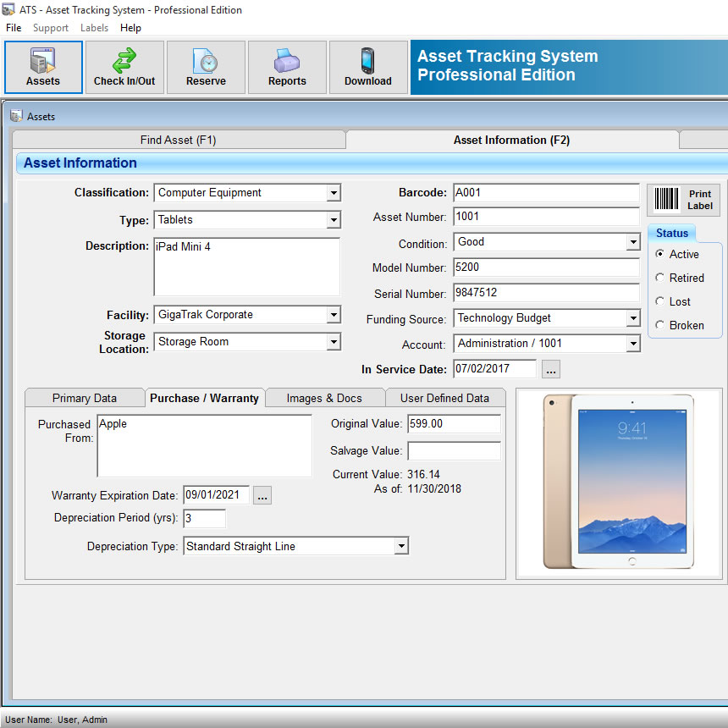Click the iPad asset image thumbnail
This screenshot has height=728, width=728.
(619, 482)
